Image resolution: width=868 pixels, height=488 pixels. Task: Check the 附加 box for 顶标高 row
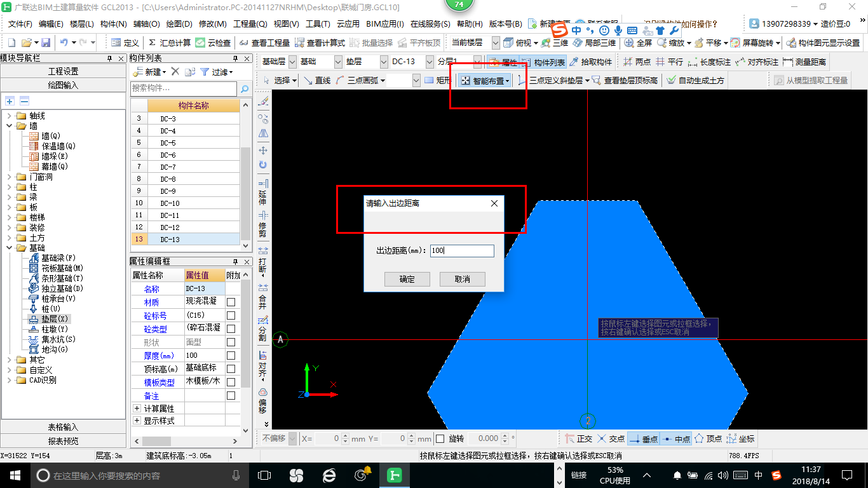click(231, 369)
